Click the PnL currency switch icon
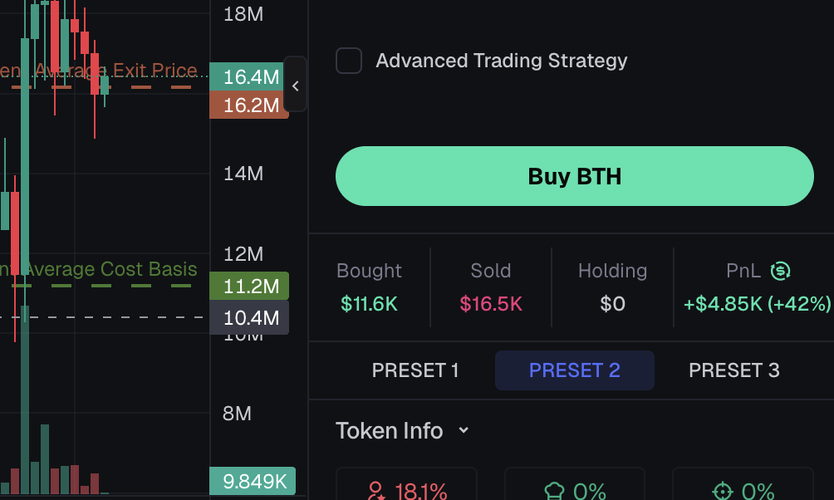 coord(780,271)
